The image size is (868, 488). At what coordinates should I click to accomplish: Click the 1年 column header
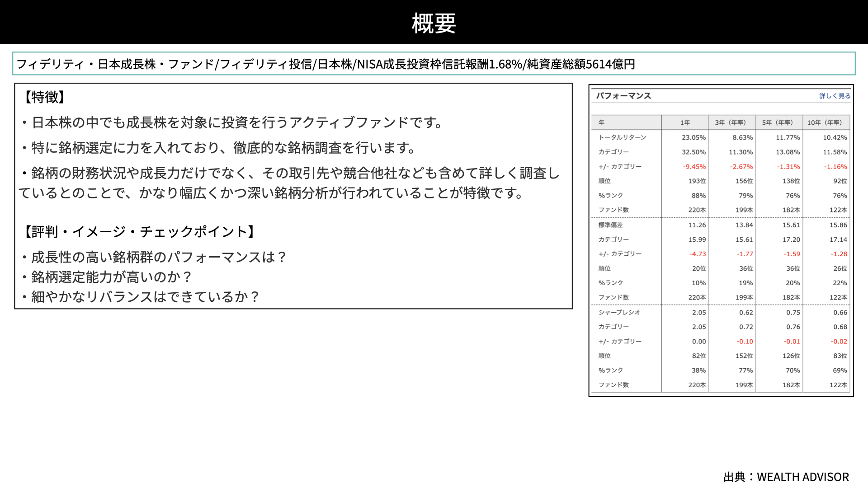pyautogui.click(x=685, y=122)
